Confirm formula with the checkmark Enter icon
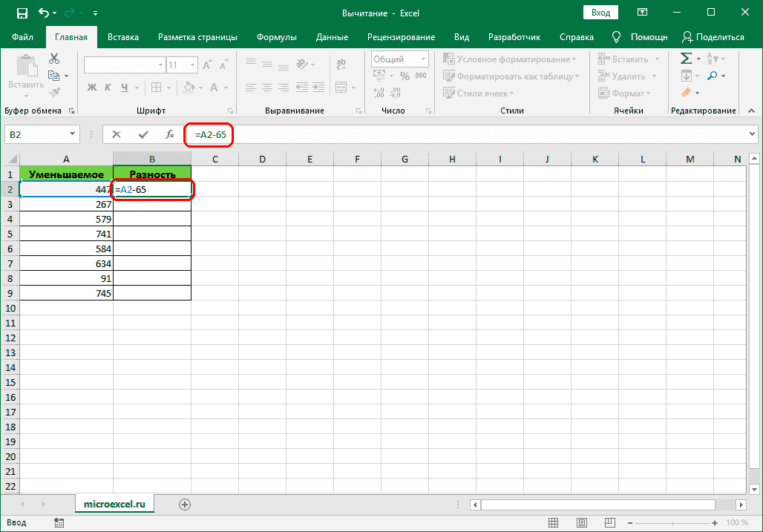Viewport: 763px width, 532px height. [x=143, y=134]
